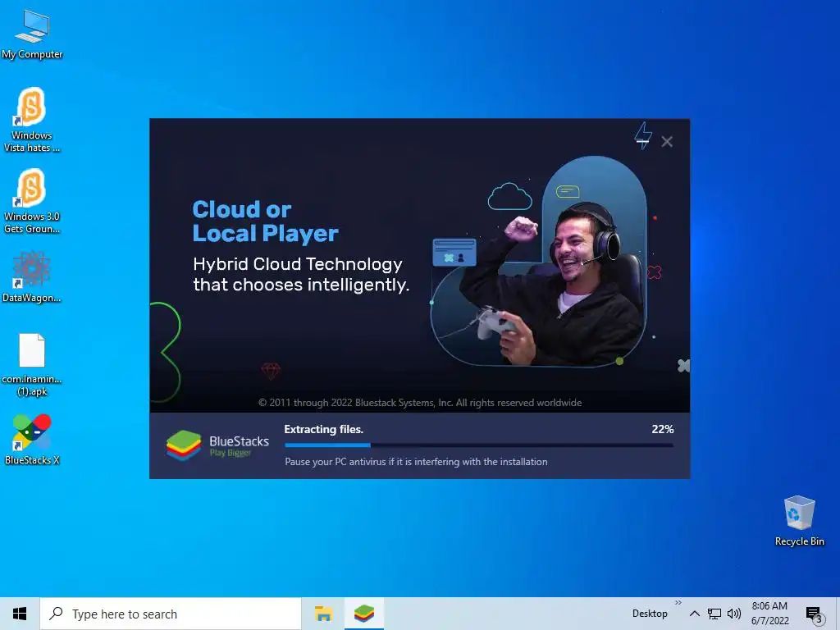This screenshot has width=840, height=630.
Task: Show hidden system tray icons
Action: pyautogui.click(x=694, y=614)
